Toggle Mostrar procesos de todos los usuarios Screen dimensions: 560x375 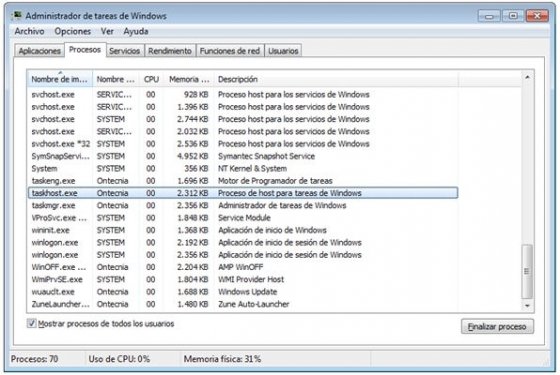tap(31, 324)
